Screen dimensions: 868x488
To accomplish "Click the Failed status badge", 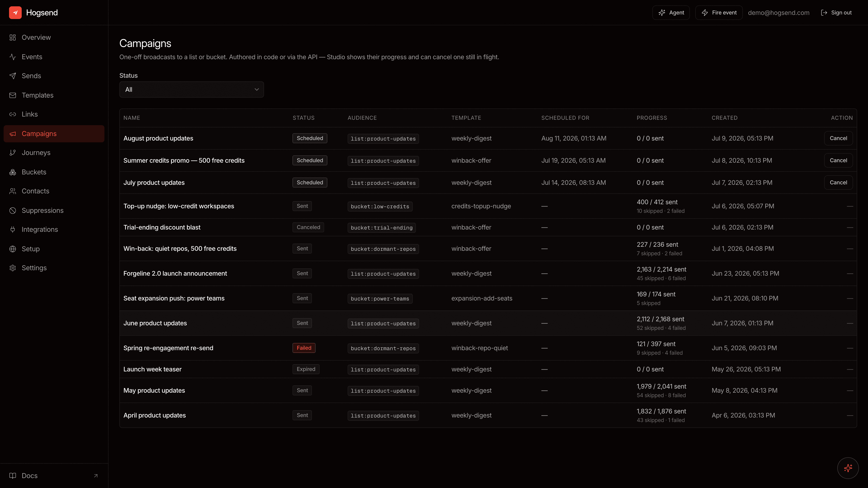I will click(304, 348).
